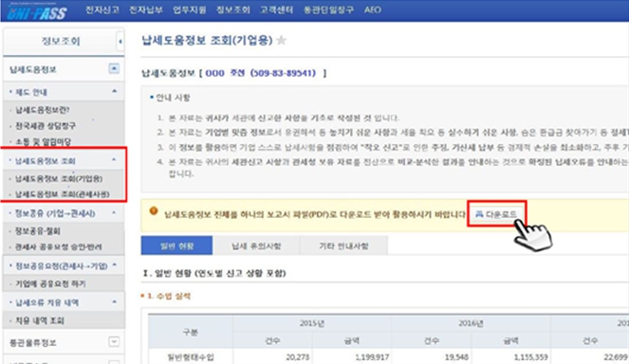Open the 정보조회 top menu
The width and height of the screenshot is (629, 364).
(233, 9)
